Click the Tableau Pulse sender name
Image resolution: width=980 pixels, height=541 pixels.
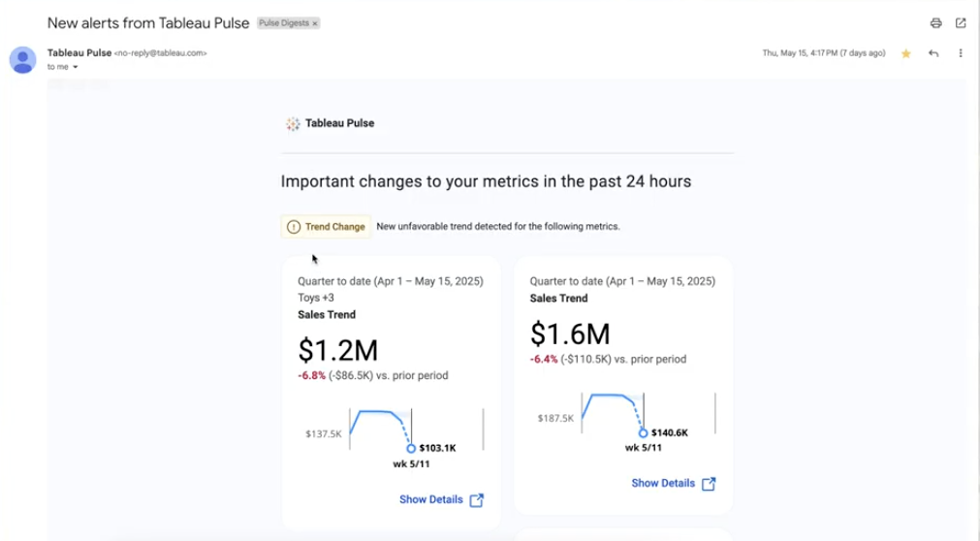79,52
